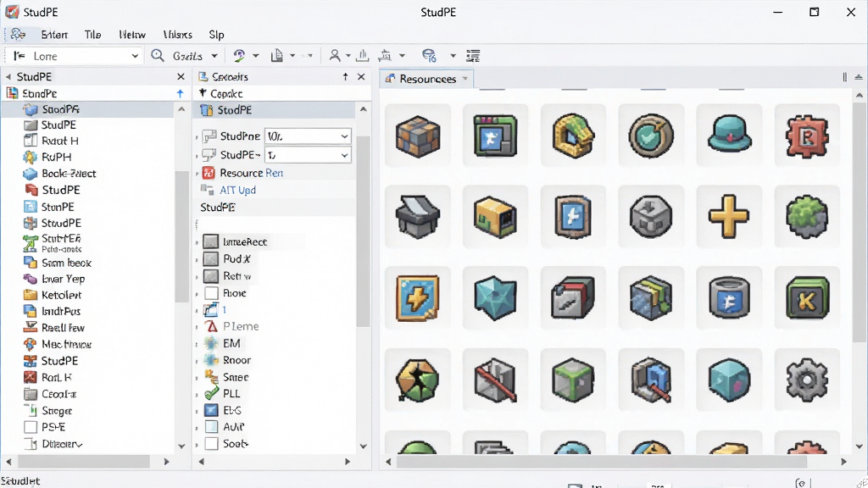Image resolution: width=868 pixels, height=488 pixels.
Task: Click the user profile toolbar icon
Action: tap(334, 55)
